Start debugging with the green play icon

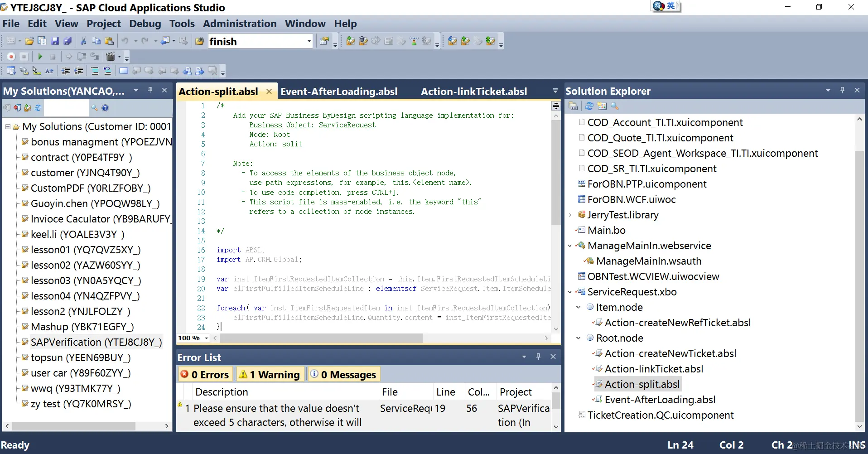point(40,57)
